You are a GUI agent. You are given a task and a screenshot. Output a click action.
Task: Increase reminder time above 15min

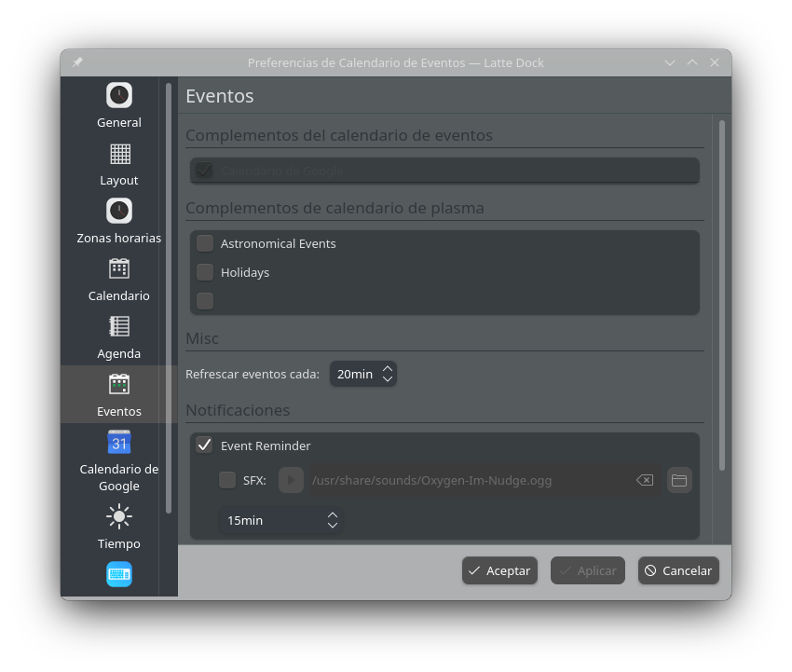pyautogui.click(x=333, y=515)
